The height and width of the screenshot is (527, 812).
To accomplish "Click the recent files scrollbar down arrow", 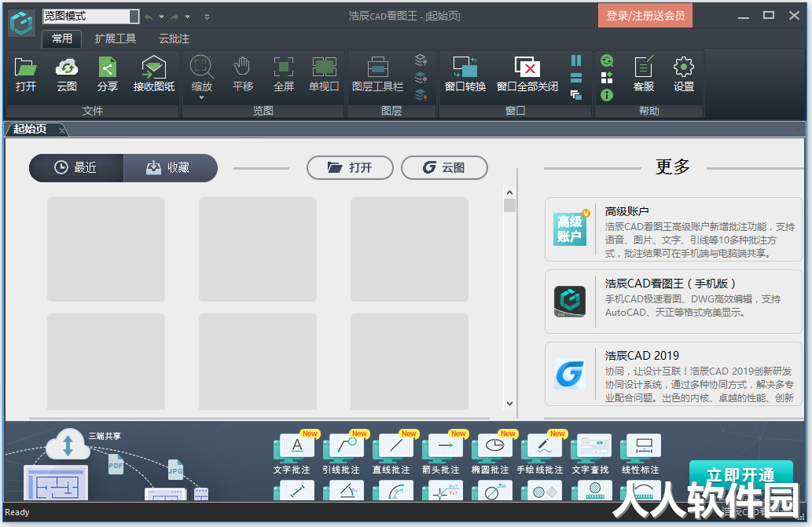I will coord(509,404).
